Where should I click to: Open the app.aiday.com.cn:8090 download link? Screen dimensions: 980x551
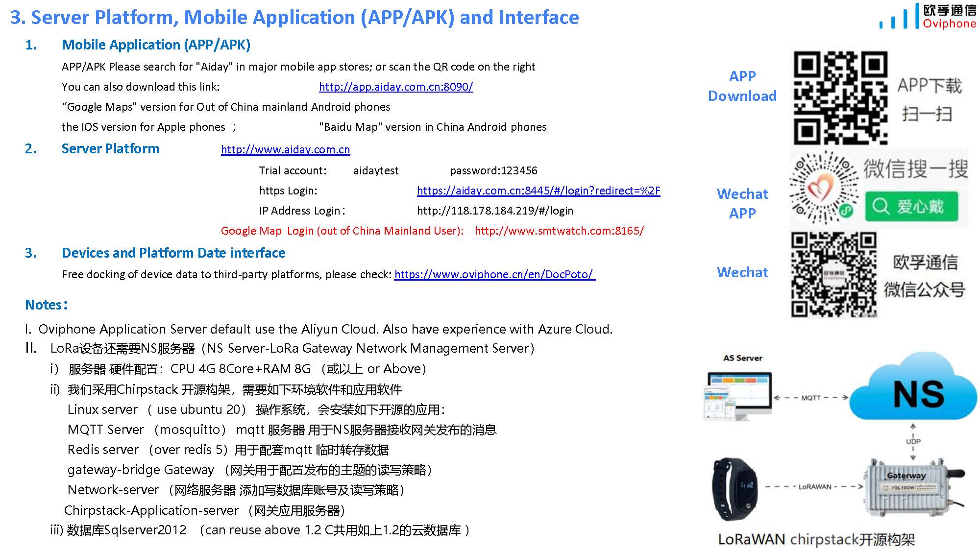pyautogui.click(x=396, y=87)
